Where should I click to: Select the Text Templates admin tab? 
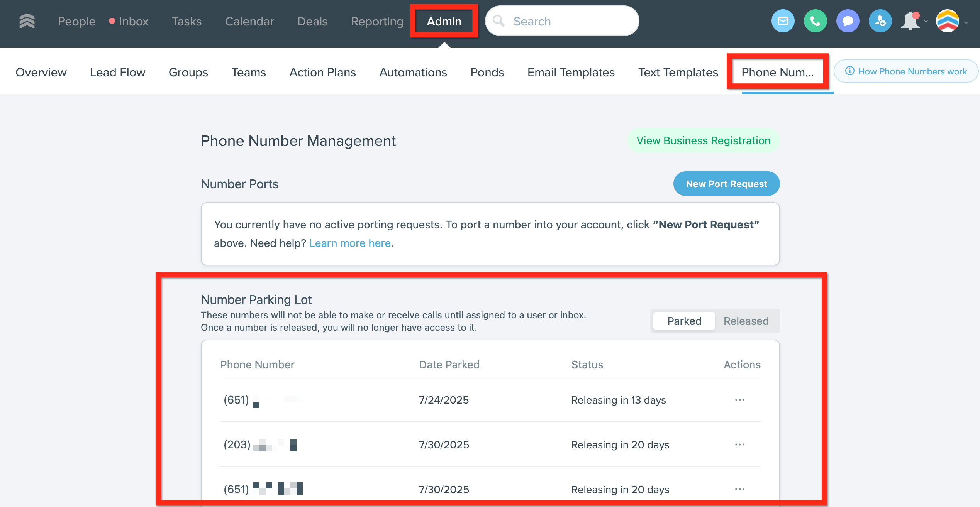(x=678, y=72)
